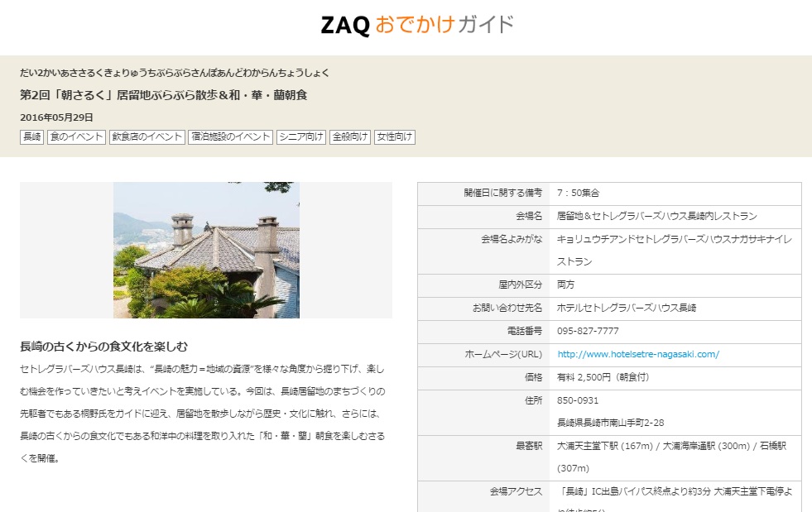Click the event date 2016年05月29日
Viewport: 812px width, 512px height.
point(57,117)
